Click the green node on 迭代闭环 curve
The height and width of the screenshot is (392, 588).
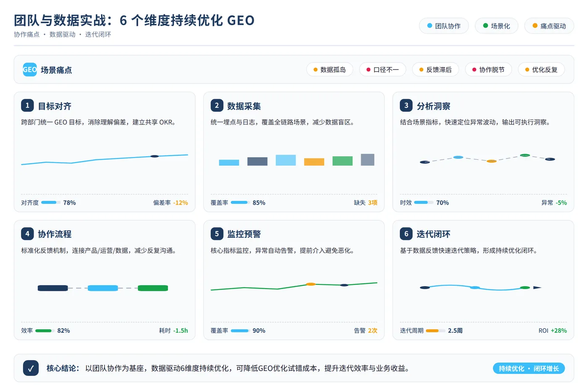(x=525, y=288)
